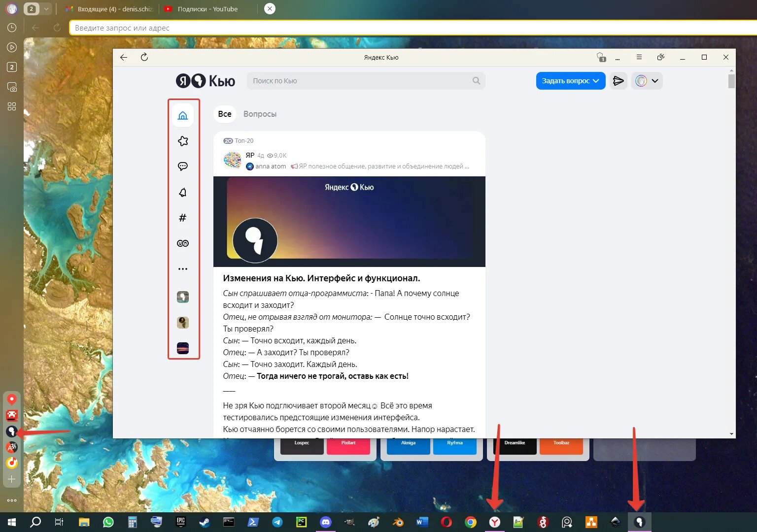This screenshot has width=757, height=532.
Task: Click the return-window-to-browser icon in title bar
Action: 661,57
